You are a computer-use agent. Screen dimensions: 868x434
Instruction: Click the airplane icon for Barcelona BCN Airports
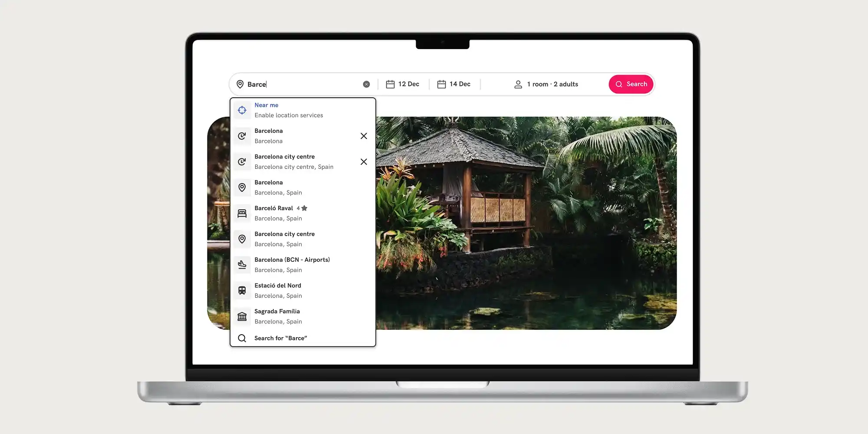(242, 265)
